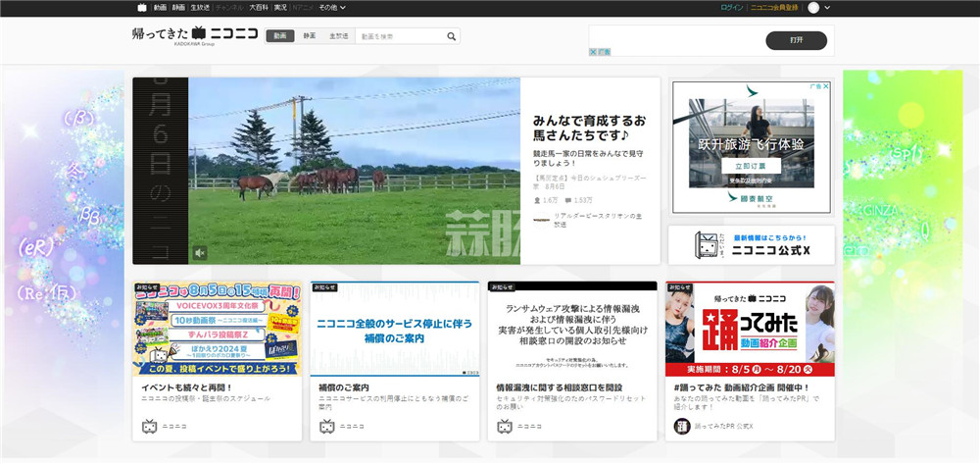Focus the video search input field
This screenshot has height=464, width=980.
click(400, 36)
